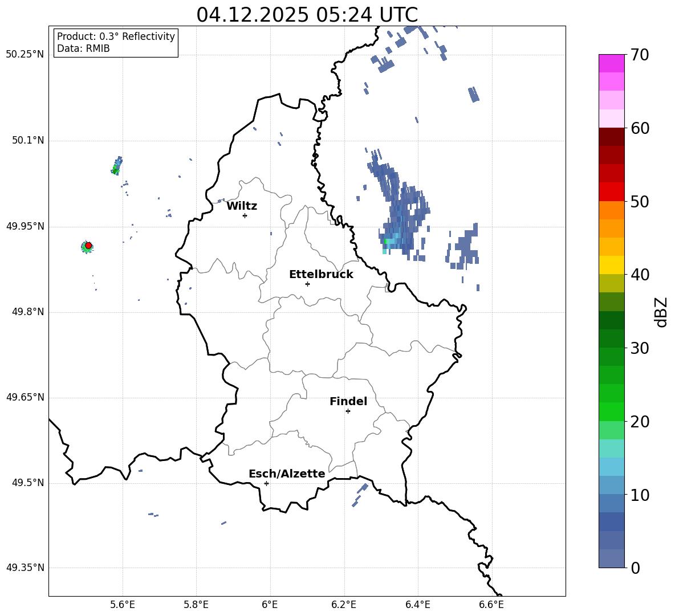This screenshot has width=675, height=616.
Task: Click the 6.4°E longitude label
Action: (418, 605)
